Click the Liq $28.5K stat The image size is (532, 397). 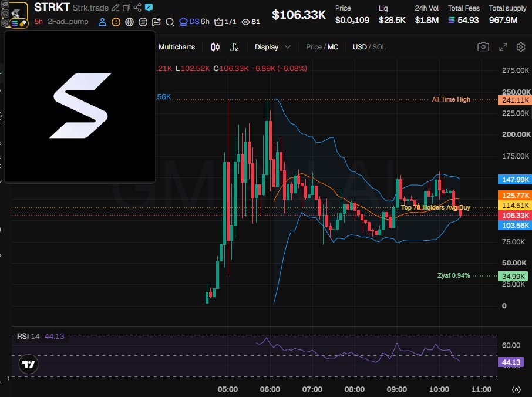392,15
